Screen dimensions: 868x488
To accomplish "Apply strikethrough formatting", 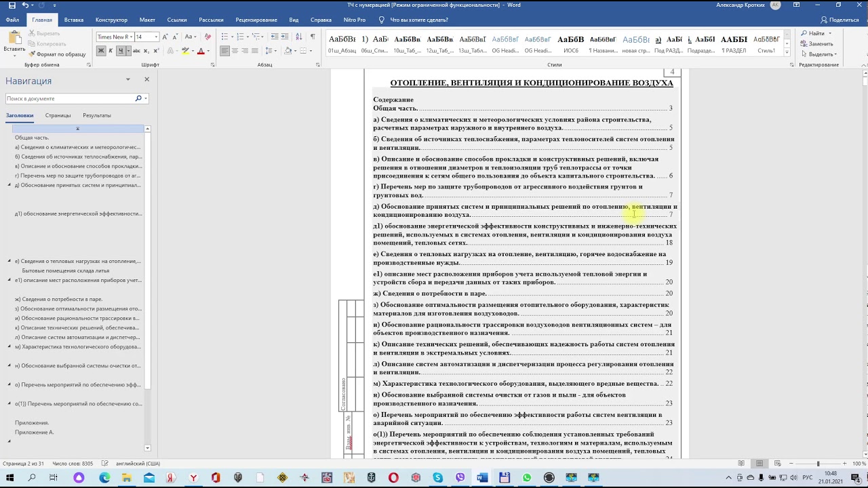I will coord(136,51).
